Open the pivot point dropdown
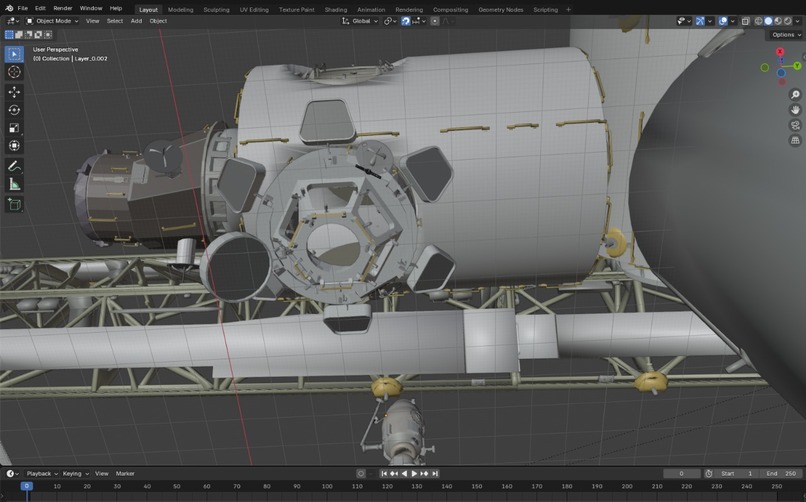The width and height of the screenshot is (806, 502). pyautogui.click(x=390, y=21)
